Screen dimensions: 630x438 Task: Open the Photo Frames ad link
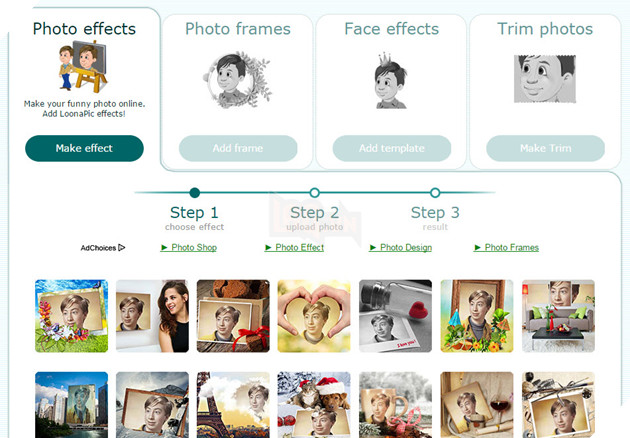coord(506,247)
